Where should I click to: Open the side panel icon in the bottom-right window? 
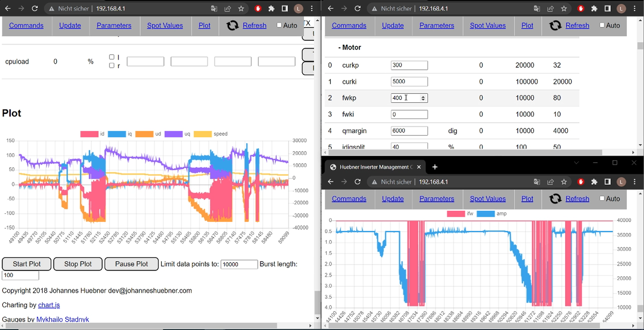click(607, 182)
